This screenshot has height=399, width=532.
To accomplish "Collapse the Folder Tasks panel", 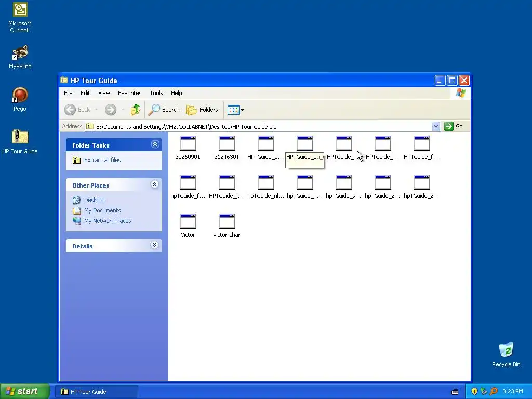I will coord(155,144).
